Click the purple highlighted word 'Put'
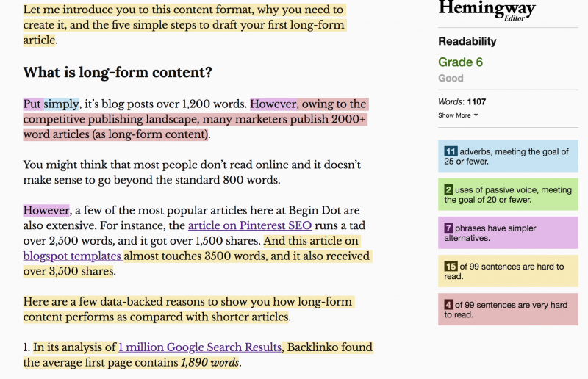This screenshot has width=588, height=379. (32, 104)
